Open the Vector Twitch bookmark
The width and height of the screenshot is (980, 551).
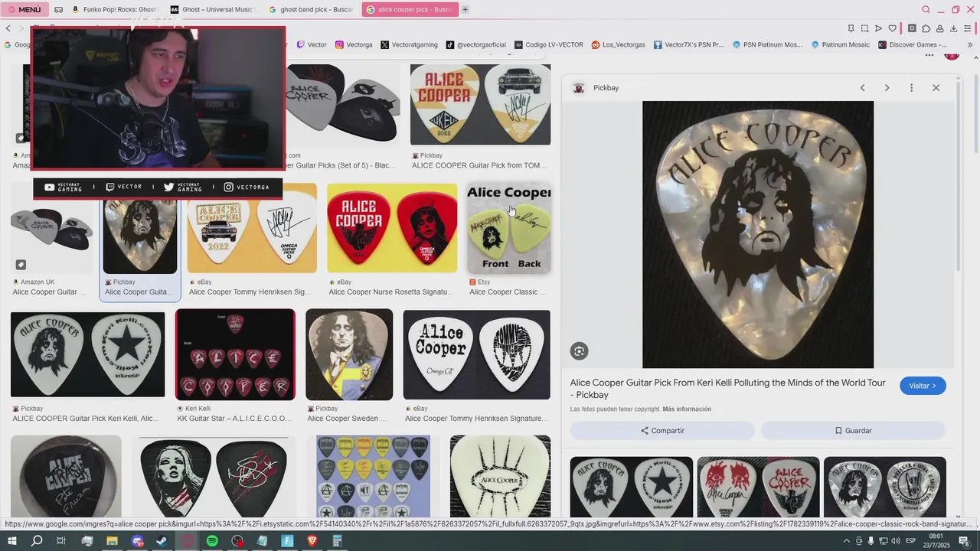tap(312, 44)
